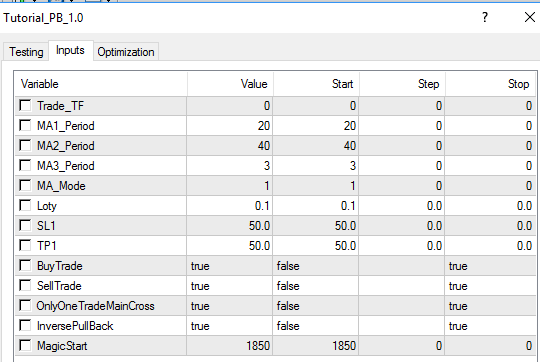Click the Stop column header

(491, 84)
